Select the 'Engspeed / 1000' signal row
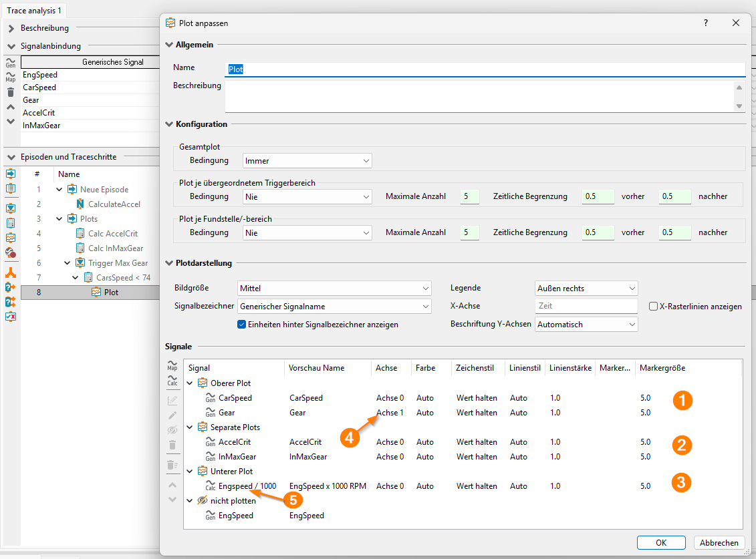 (463, 486)
